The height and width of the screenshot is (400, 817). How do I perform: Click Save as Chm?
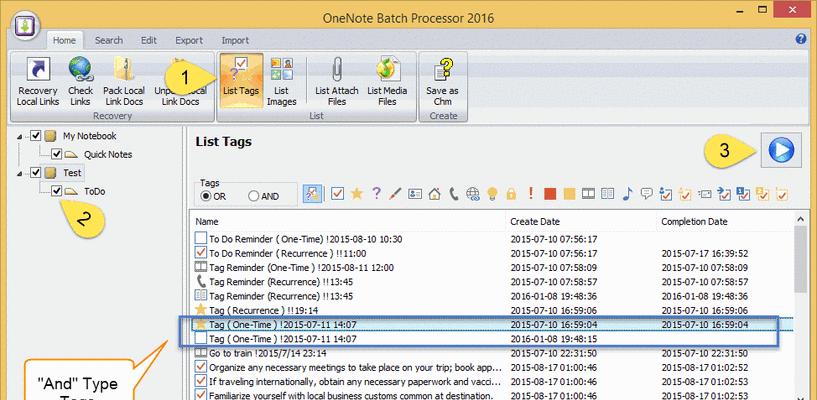442,81
